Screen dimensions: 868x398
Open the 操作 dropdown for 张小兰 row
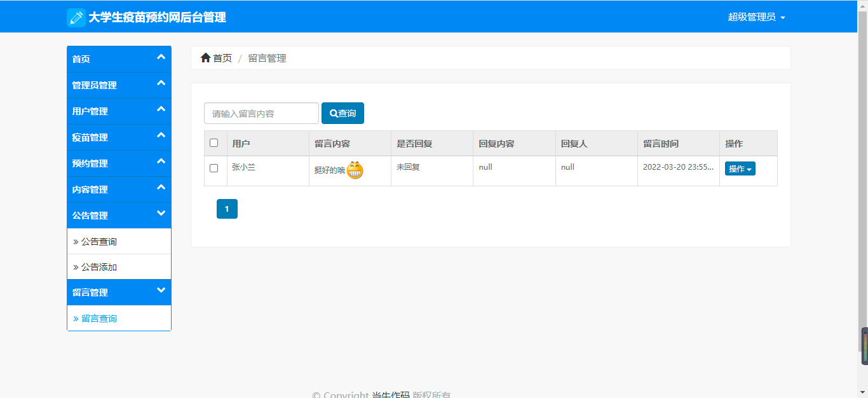click(x=740, y=168)
